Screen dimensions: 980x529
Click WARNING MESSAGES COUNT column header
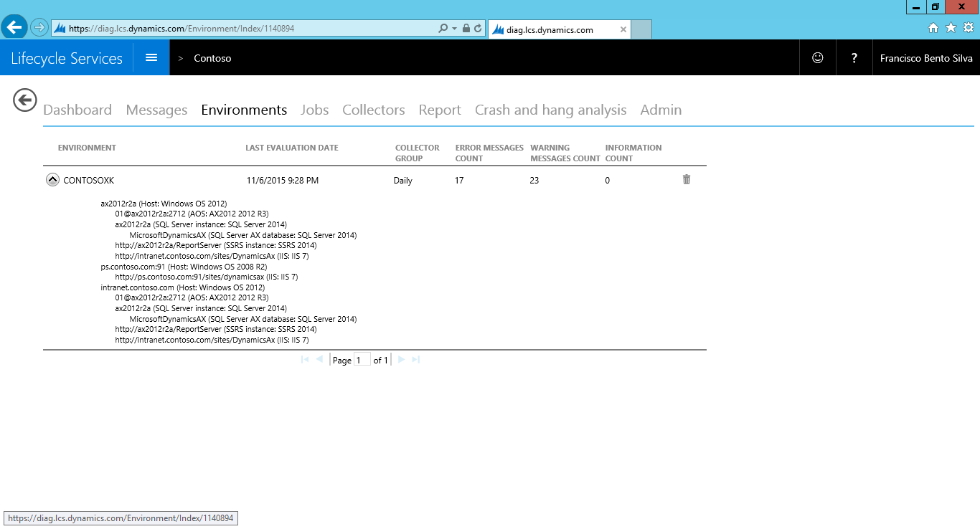point(565,153)
